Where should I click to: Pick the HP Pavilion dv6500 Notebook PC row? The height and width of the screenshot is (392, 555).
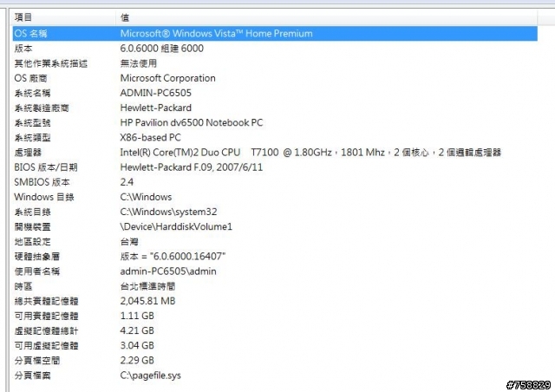(275, 123)
